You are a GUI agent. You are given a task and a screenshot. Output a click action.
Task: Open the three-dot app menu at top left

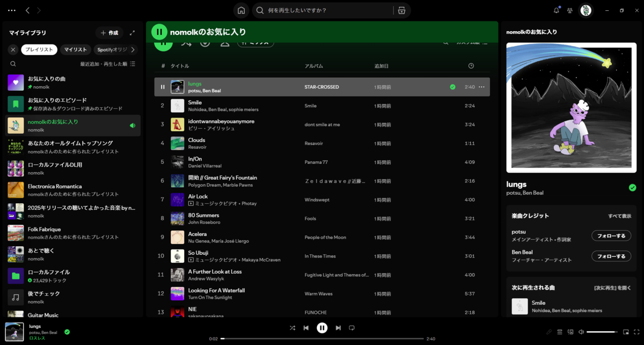pos(12,10)
